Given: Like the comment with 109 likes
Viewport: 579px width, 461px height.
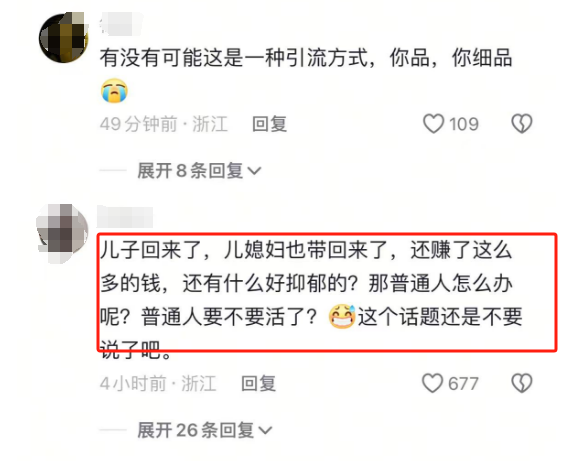Looking at the screenshot, I should pyautogui.click(x=433, y=123).
